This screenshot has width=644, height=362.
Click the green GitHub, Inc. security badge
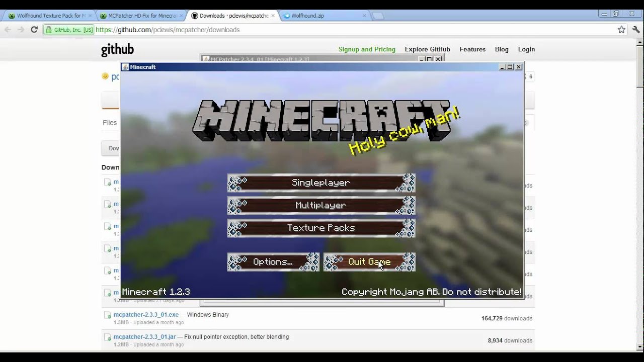pyautogui.click(x=68, y=30)
